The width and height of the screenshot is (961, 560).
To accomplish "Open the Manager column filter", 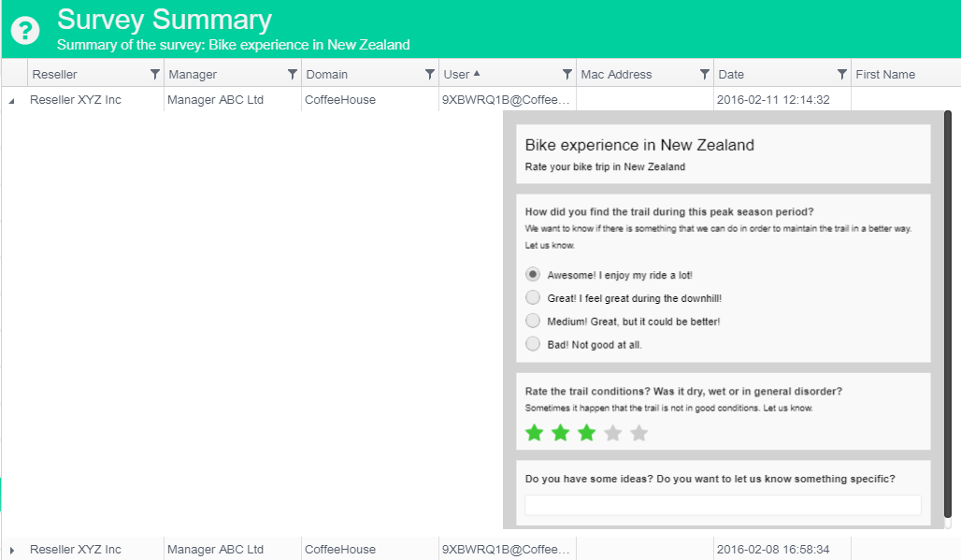I will [293, 75].
